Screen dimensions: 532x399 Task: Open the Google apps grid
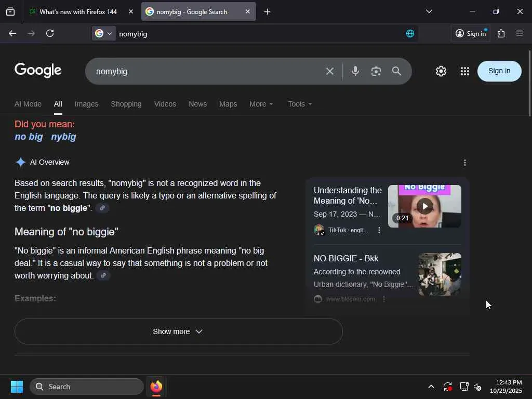coord(465,71)
